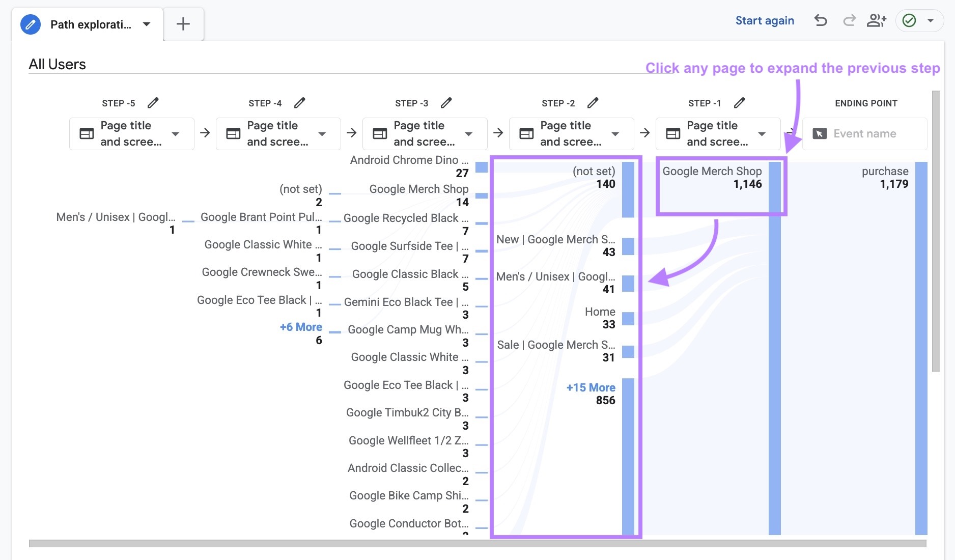Viewport: 955px width, 560px height.
Task: Click the horizontal scrollbar at the bottom
Action: (478, 544)
